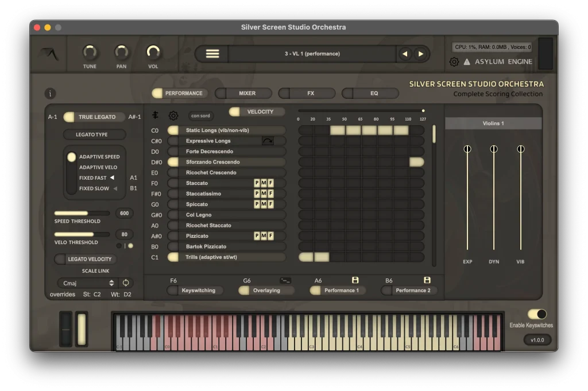
Task: Save Performance 2 with the disk icon
Action: point(427,280)
